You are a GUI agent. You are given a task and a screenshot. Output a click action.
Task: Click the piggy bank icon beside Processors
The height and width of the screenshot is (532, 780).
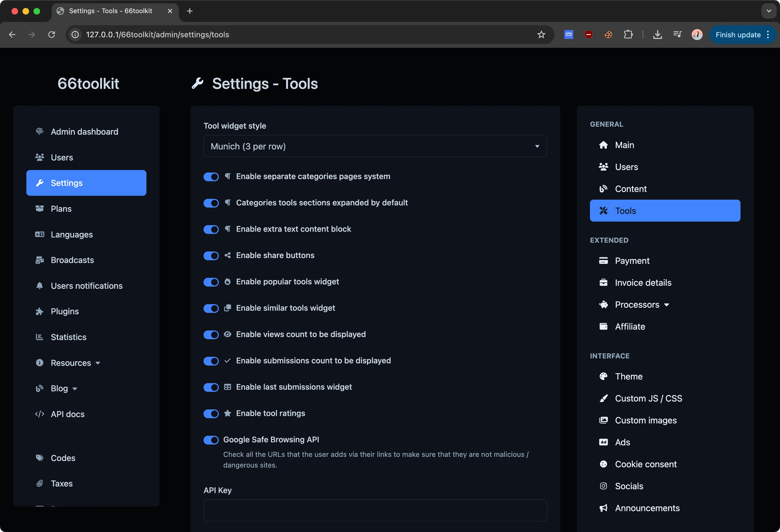603,305
